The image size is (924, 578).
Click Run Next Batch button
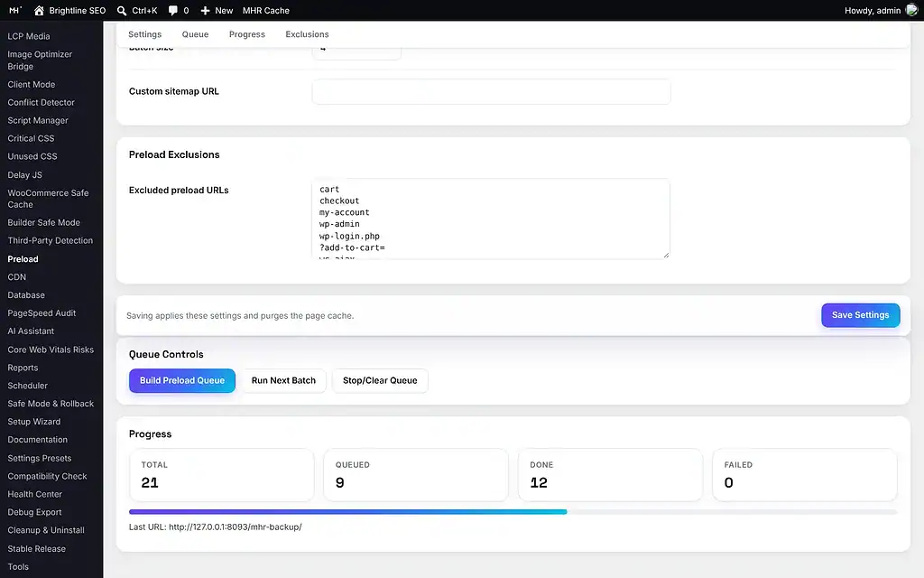tap(283, 380)
